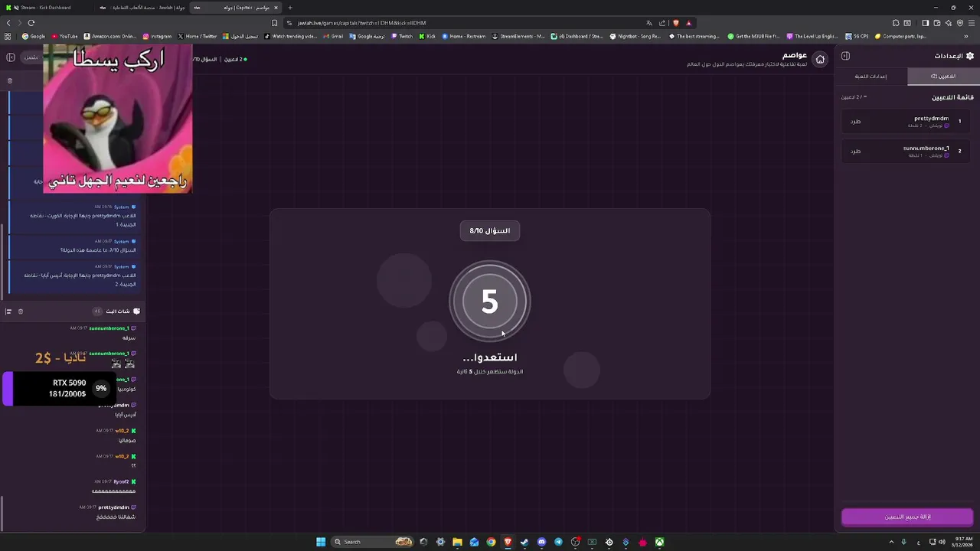Screen dimensions: 980x551
Task: Expand the system tray hidden icons chevron
Action: tap(890, 542)
